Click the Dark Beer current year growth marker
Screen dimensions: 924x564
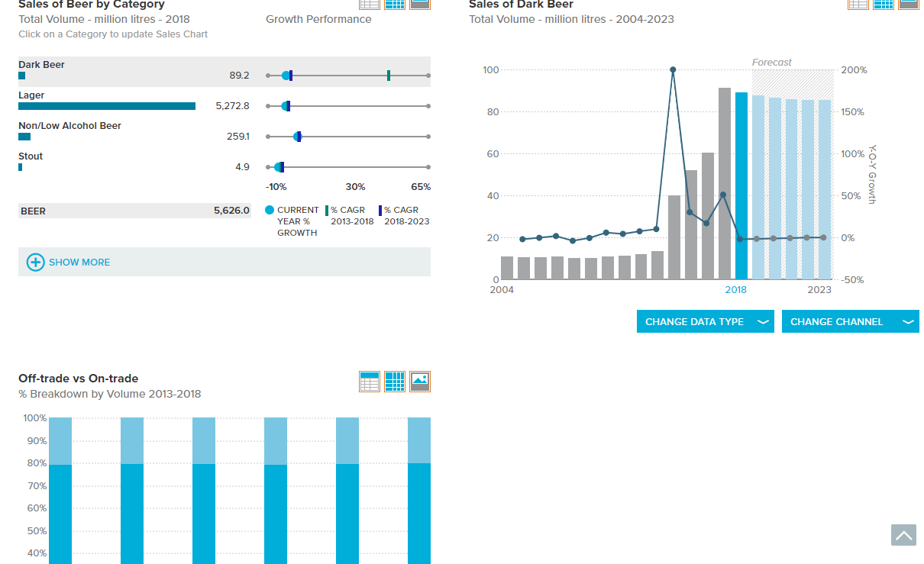286,76
